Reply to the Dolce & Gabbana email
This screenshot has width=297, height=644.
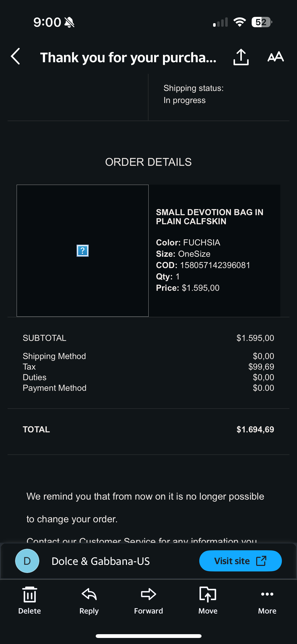click(89, 600)
